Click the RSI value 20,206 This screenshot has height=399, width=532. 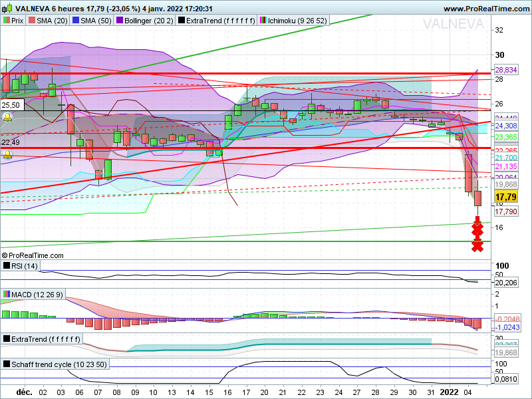[506, 283]
